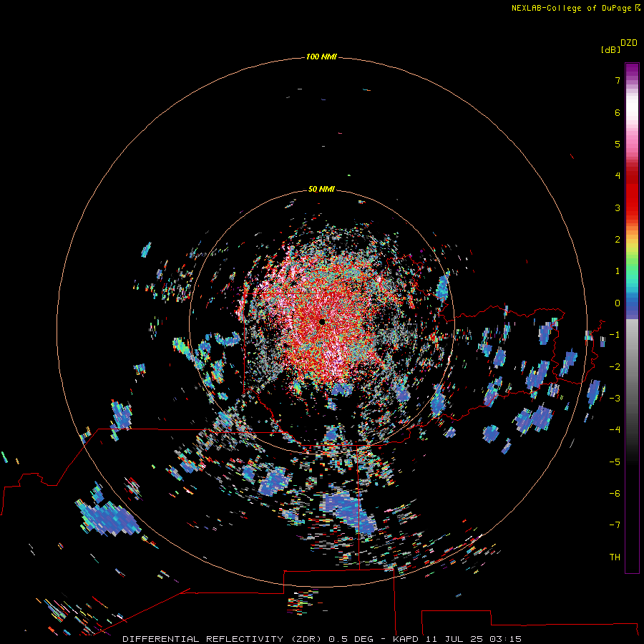
Task: Click the 50 NMI range ring label
Action: (321, 189)
